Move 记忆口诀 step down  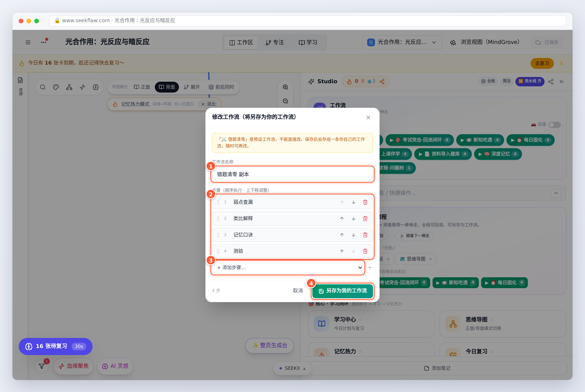[354, 235]
